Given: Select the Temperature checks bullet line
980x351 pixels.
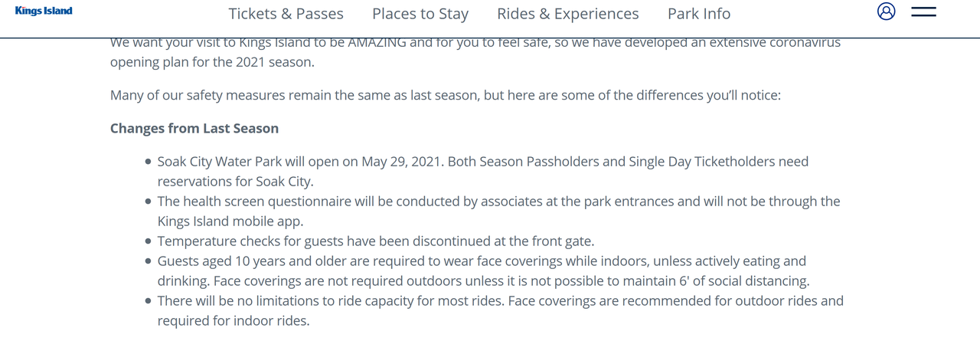Looking at the screenshot, I should [x=375, y=241].
